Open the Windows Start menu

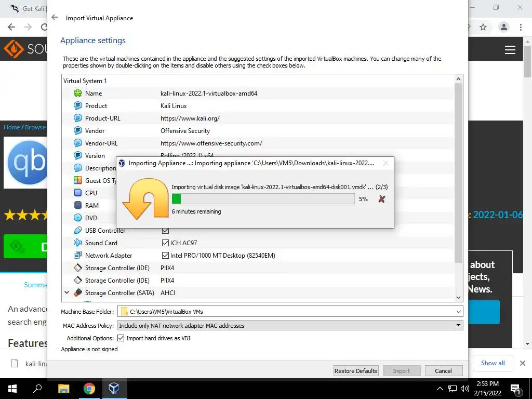(x=12, y=388)
